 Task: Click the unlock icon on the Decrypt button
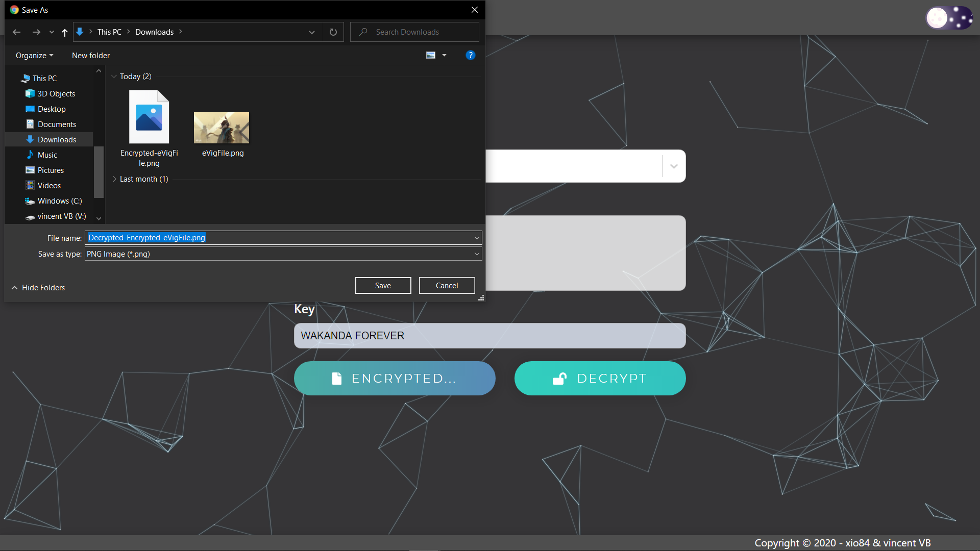click(x=559, y=379)
